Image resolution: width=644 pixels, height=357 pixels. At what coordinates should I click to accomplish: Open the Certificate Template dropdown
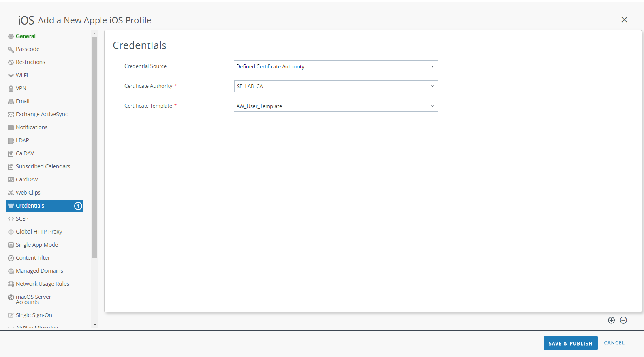[336, 106]
